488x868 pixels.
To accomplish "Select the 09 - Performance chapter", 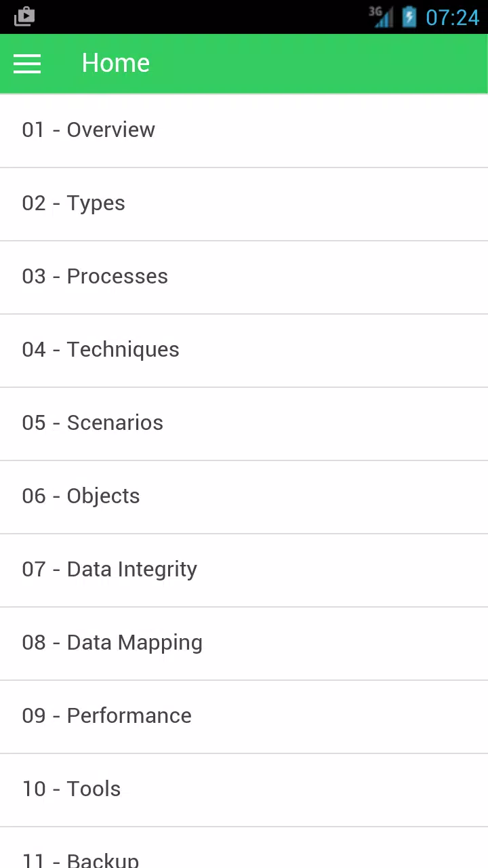I will [x=244, y=716].
